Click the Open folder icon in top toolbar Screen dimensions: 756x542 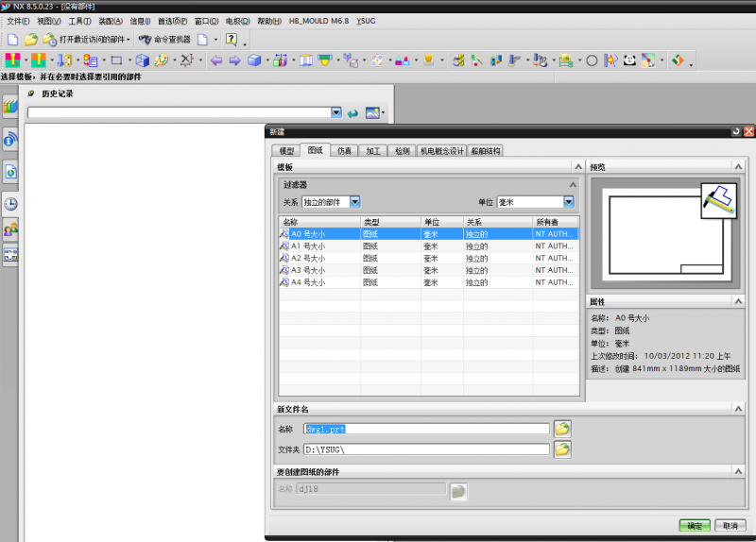click(x=31, y=39)
